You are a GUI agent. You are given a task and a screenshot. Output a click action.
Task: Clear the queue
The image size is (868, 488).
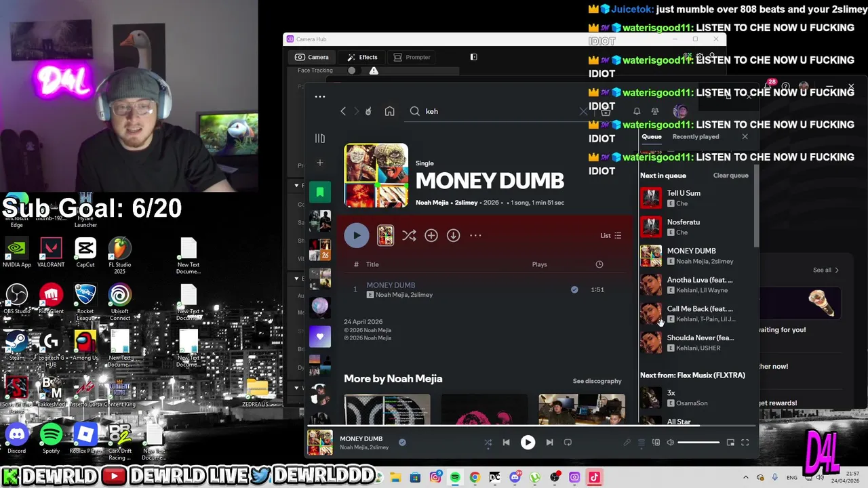click(x=730, y=176)
